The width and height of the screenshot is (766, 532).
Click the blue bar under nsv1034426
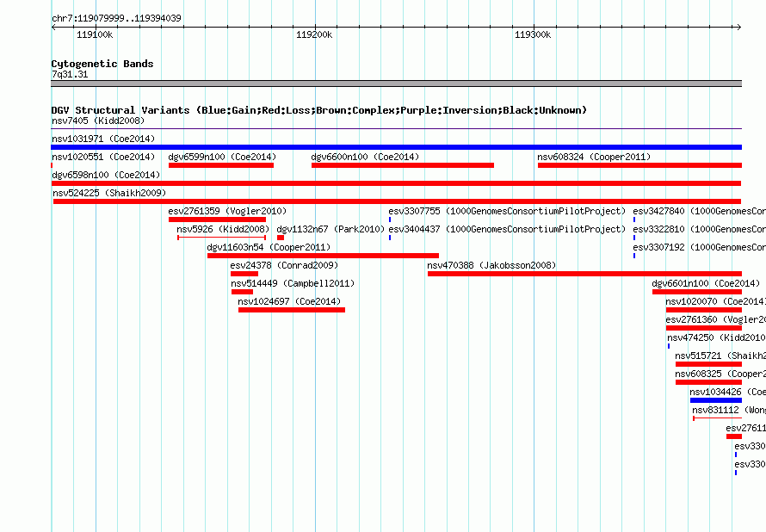716,400
